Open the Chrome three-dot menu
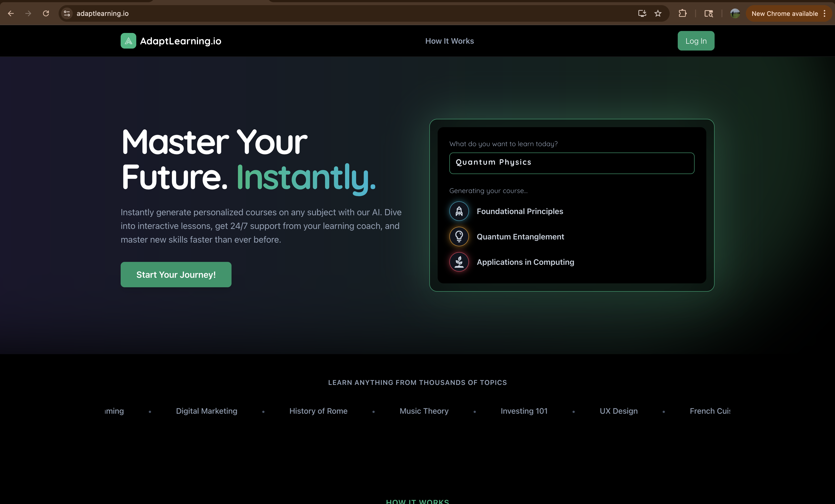Screen dimensions: 835x504 coord(824,14)
